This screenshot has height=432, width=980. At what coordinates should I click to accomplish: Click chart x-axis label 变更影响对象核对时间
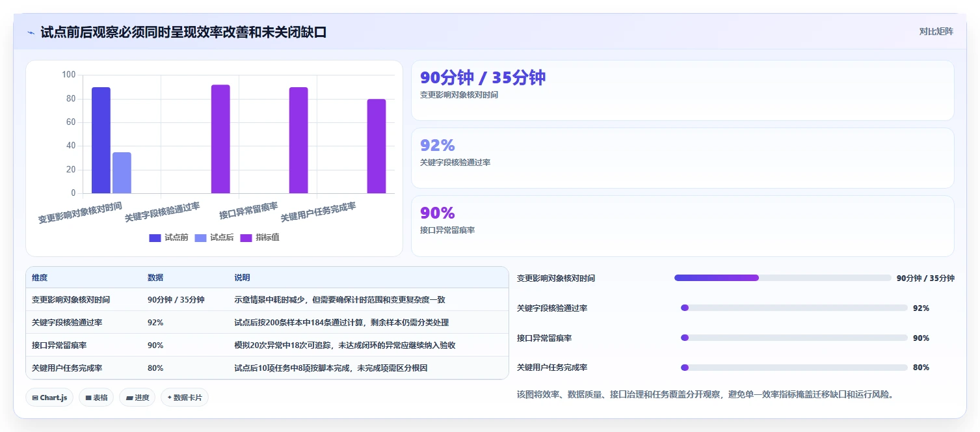point(80,213)
